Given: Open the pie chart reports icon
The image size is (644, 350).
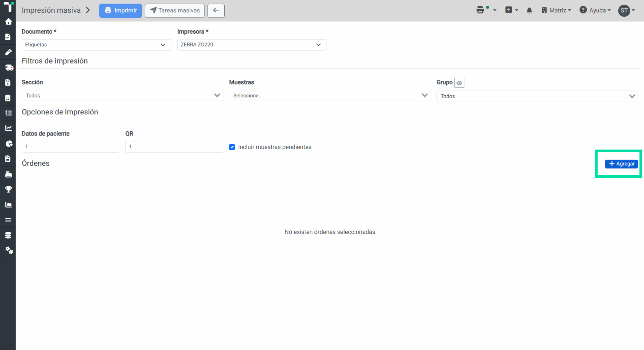Looking at the screenshot, I should click(x=8, y=144).
